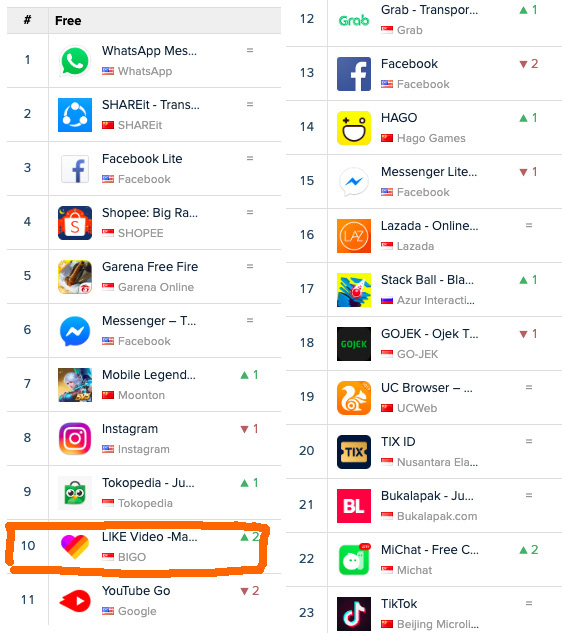Click the Garena Free Fire icon
The width and height of the screenshot is (562, 633).
tap(75, 277)
